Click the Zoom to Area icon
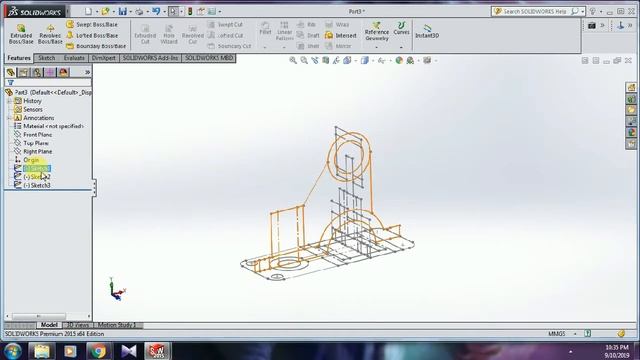The image size is (640, 360). (304, 60)
